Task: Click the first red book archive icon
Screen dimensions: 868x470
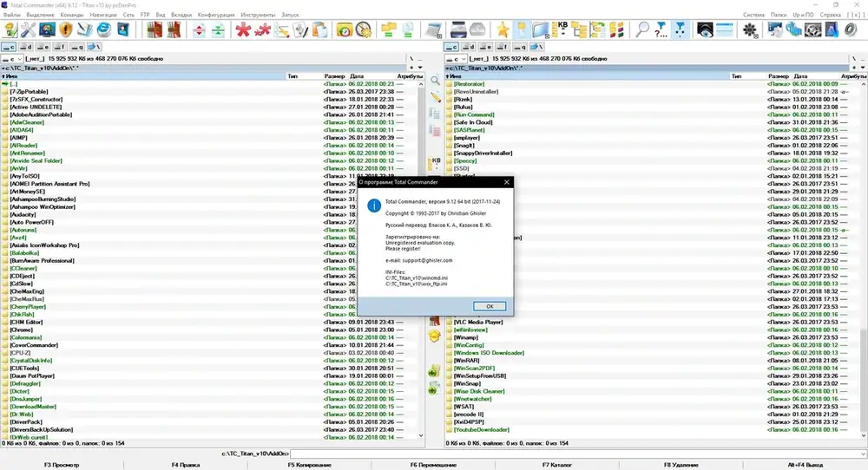Action: [x=155, y=29]
